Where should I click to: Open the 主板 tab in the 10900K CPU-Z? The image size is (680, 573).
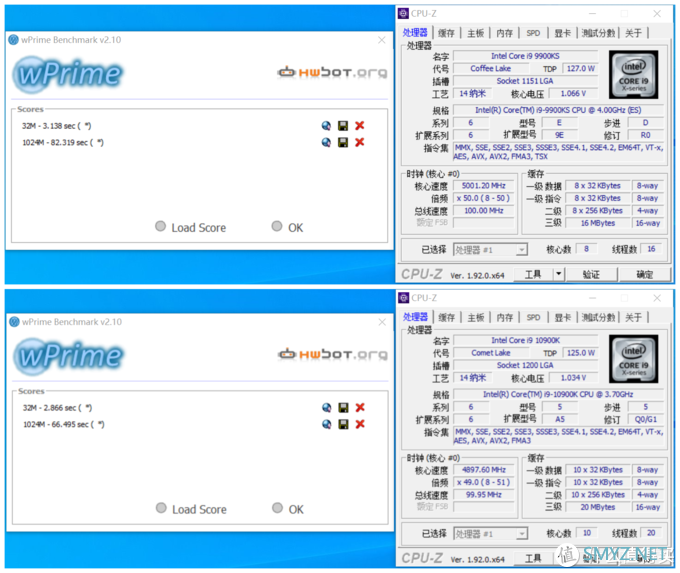(476, 318)
